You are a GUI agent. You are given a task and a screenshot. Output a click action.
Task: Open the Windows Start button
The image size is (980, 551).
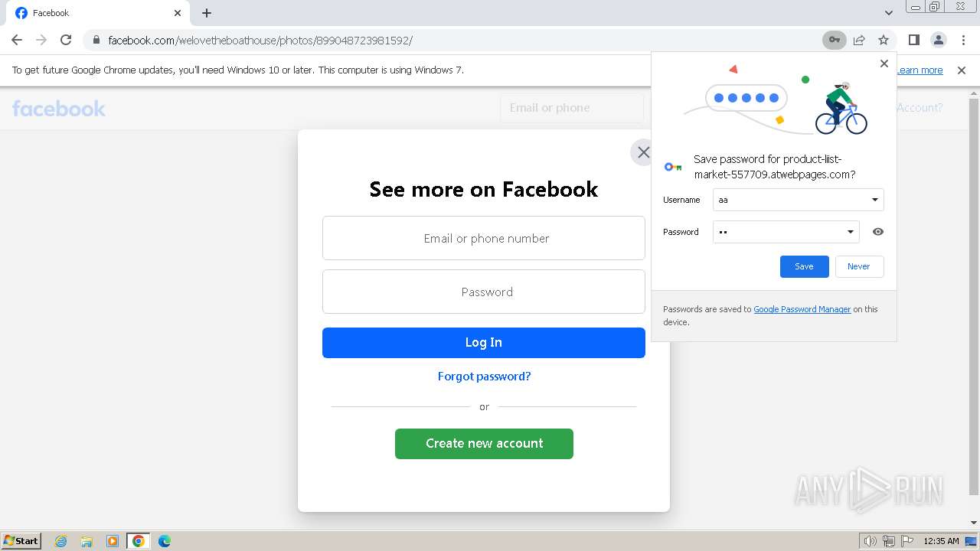(21, 541)
